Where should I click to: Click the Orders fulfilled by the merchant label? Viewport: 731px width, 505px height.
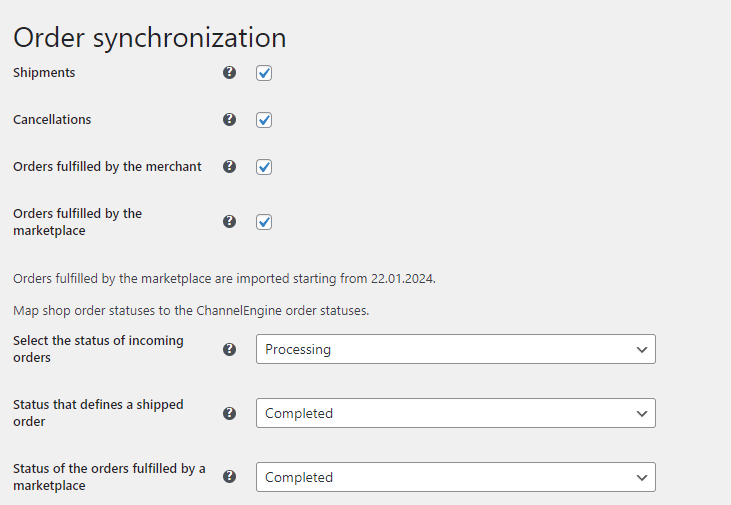tap(107, 167)
